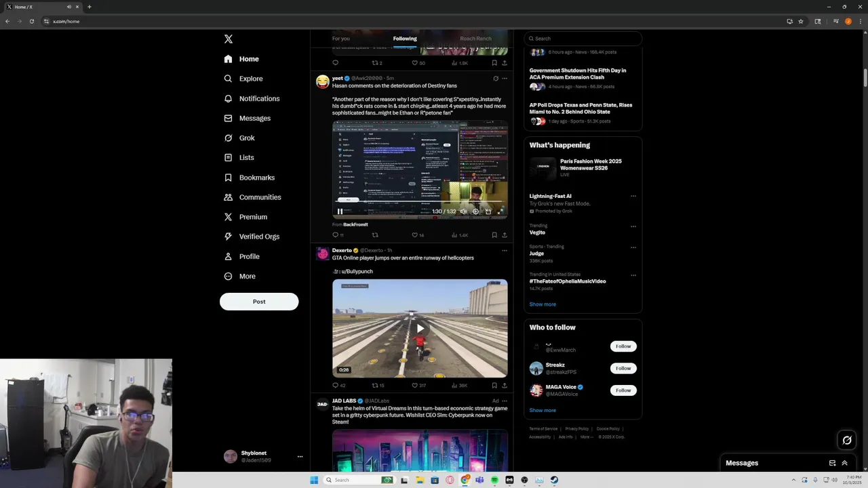Open Premium in the sidebar

coord(245,217)
